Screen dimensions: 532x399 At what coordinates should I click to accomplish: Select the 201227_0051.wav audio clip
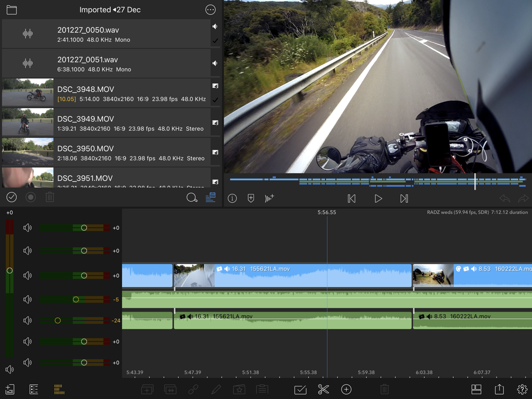106,63
